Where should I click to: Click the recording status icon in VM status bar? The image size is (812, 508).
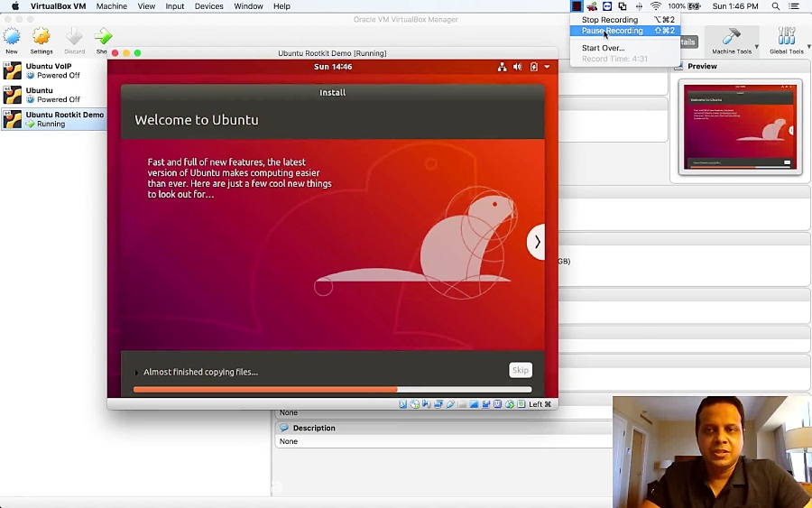pos(485,404)
